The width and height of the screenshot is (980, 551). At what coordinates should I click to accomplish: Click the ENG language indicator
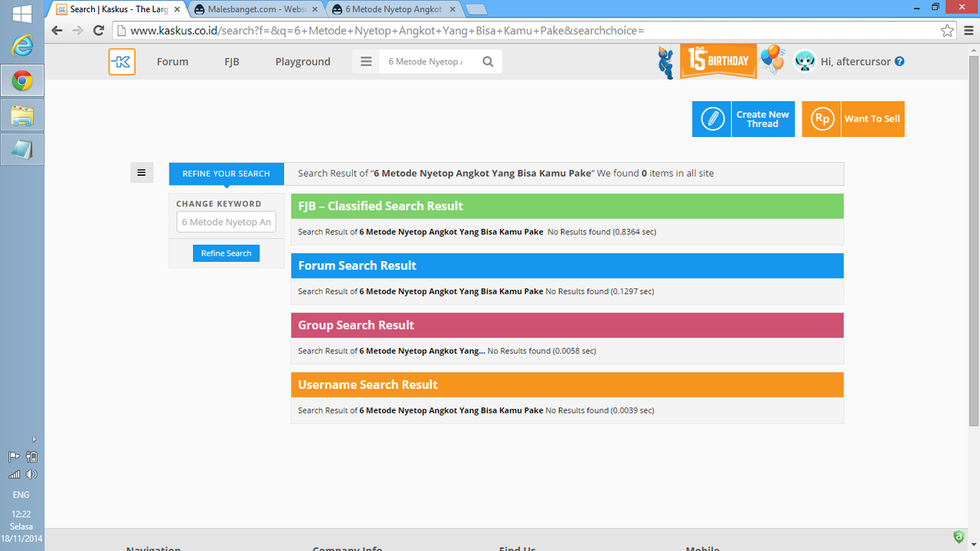pyautogui.click(x=21, y=495)
